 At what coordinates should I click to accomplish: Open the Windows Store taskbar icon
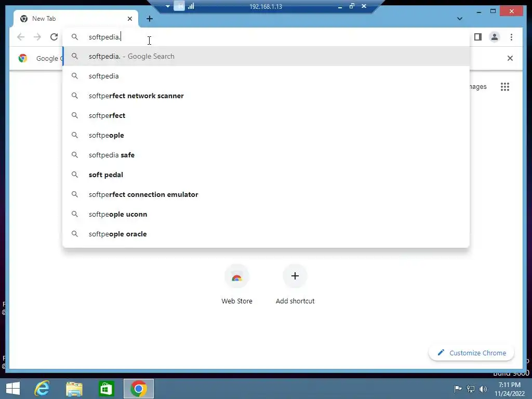pos(106,389)
